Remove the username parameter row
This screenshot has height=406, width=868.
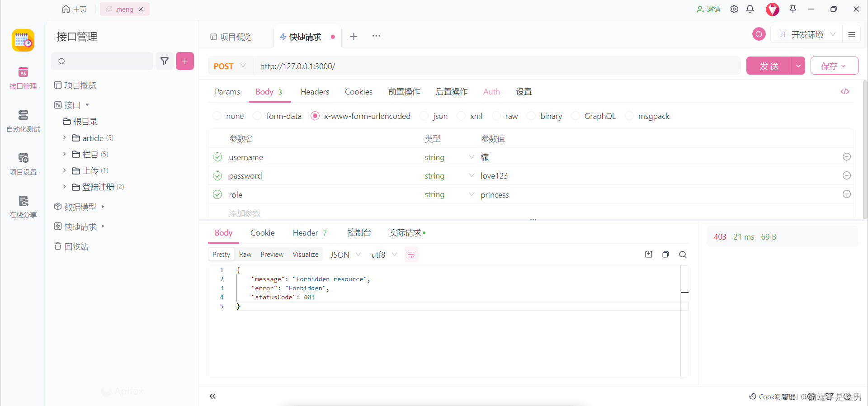[x=847, y=156]
